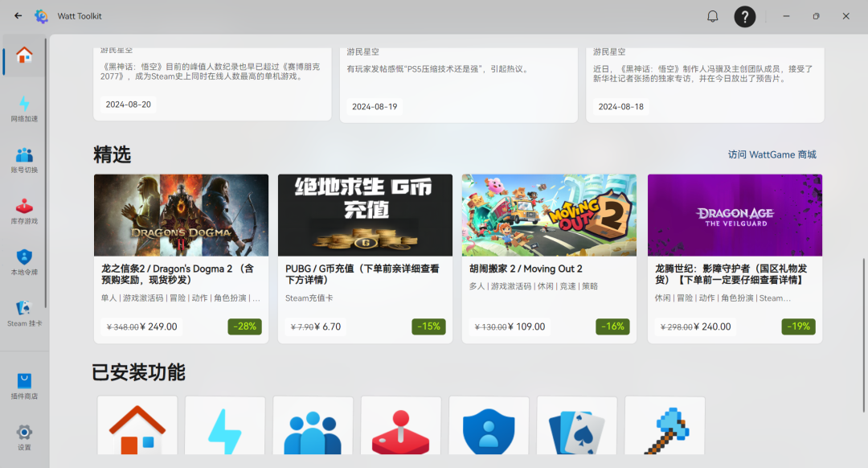Click the Watt Toolkit app logo
The width and height of the screenshot is (868, 468).
click(x=42, y=16)
